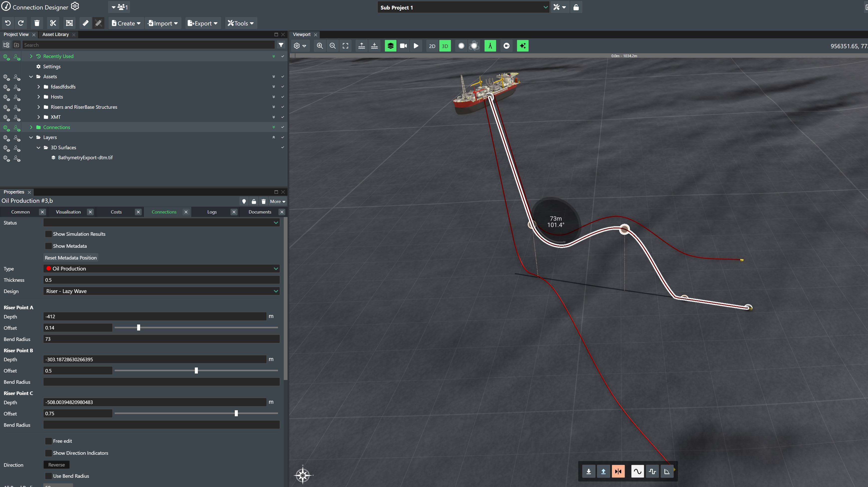868x487 pixels.
Task: Click the padlock icon beside Sub Project
Action: (x=576, y=7)
